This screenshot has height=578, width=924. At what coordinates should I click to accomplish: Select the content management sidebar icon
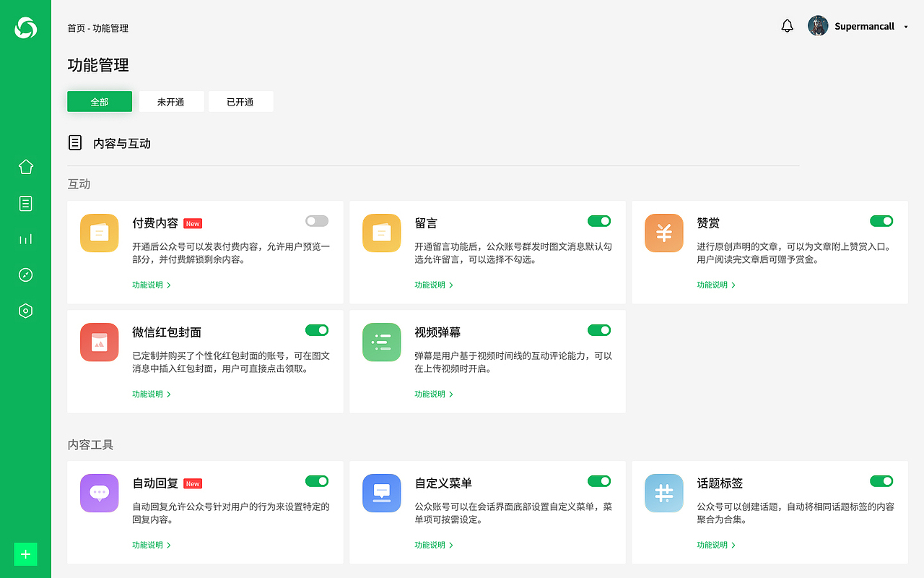click(25, 203)
